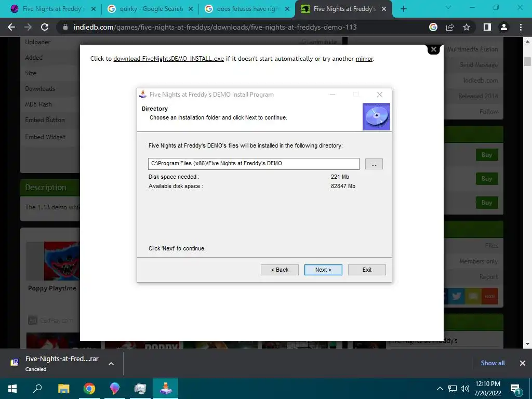Viewport: 532px width, 399px height.
Task: Click Show all downloads
Action: (493, 363)
